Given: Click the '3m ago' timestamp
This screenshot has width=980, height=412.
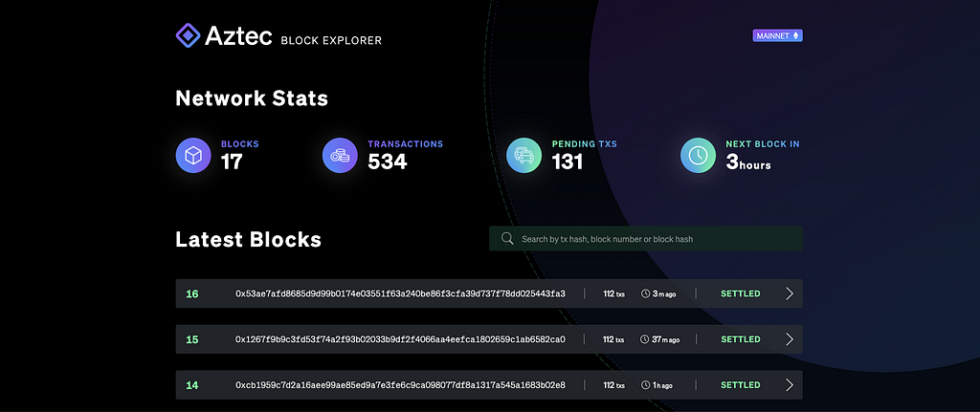Looking at the screenshot, I should (662, 293).
